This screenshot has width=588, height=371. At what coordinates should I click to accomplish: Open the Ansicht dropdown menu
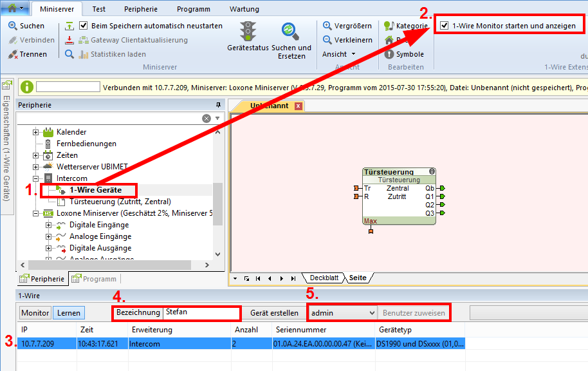[338, 54]
